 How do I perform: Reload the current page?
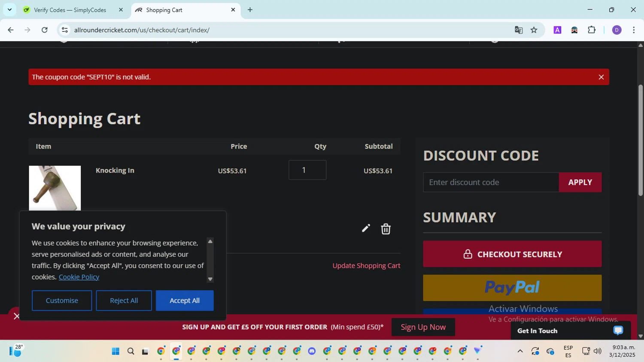44,30
